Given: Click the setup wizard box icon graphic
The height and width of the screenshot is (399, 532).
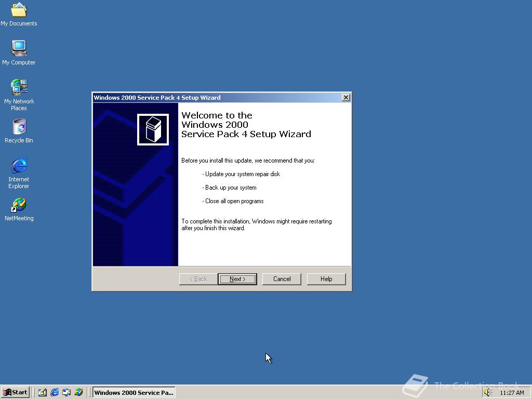Looking at the screenshot, I should 153,129.
